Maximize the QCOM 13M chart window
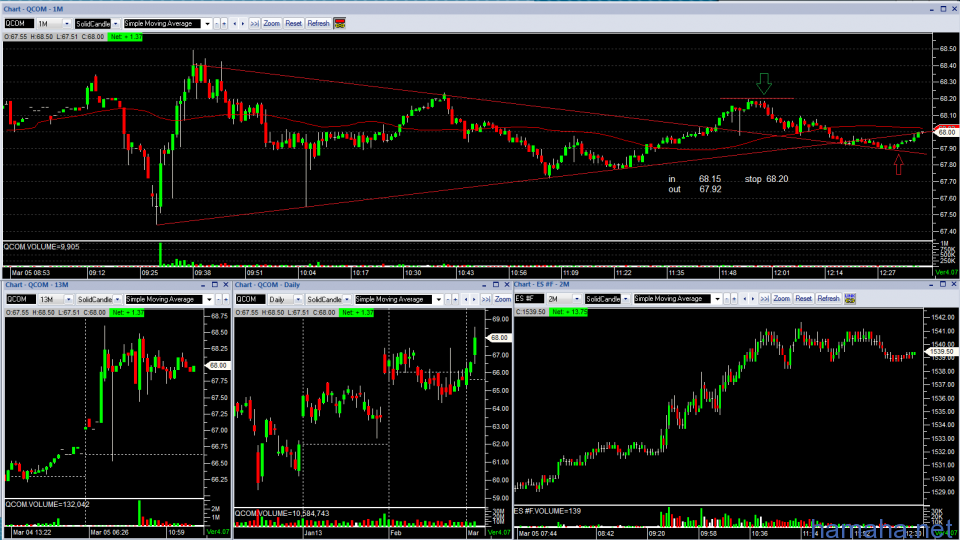Screen dimensions: 960x540 (x=214, y=285)
